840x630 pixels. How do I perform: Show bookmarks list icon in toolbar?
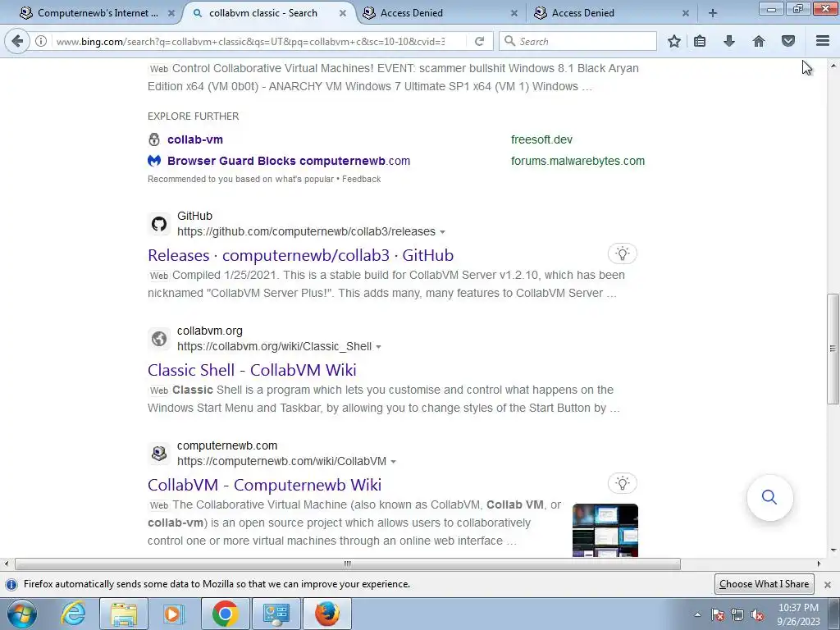700,41
